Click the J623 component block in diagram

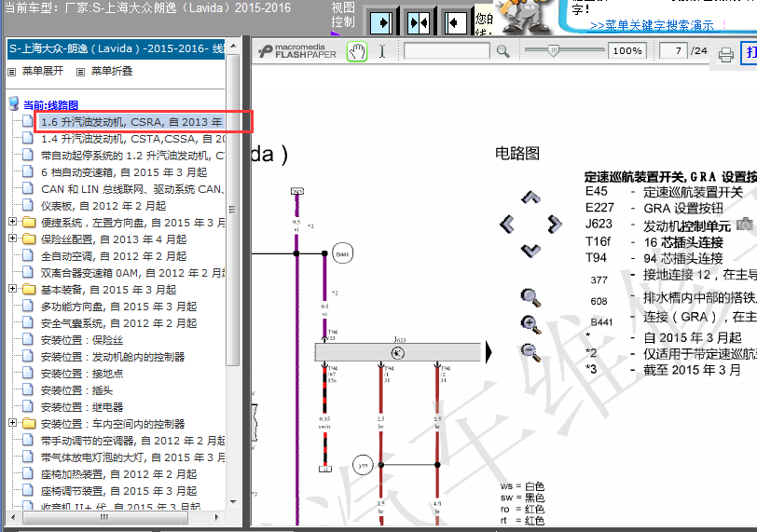tap(398, 352)
